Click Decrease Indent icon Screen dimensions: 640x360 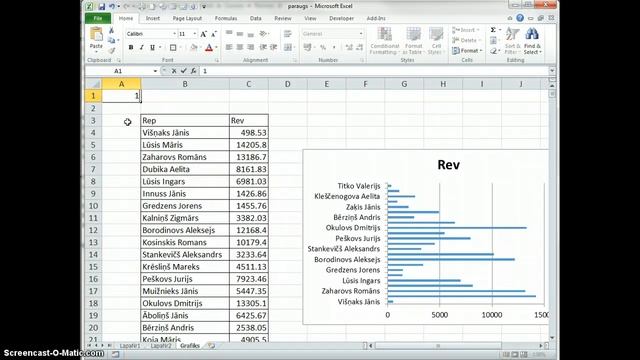click(x=263, y=48)
